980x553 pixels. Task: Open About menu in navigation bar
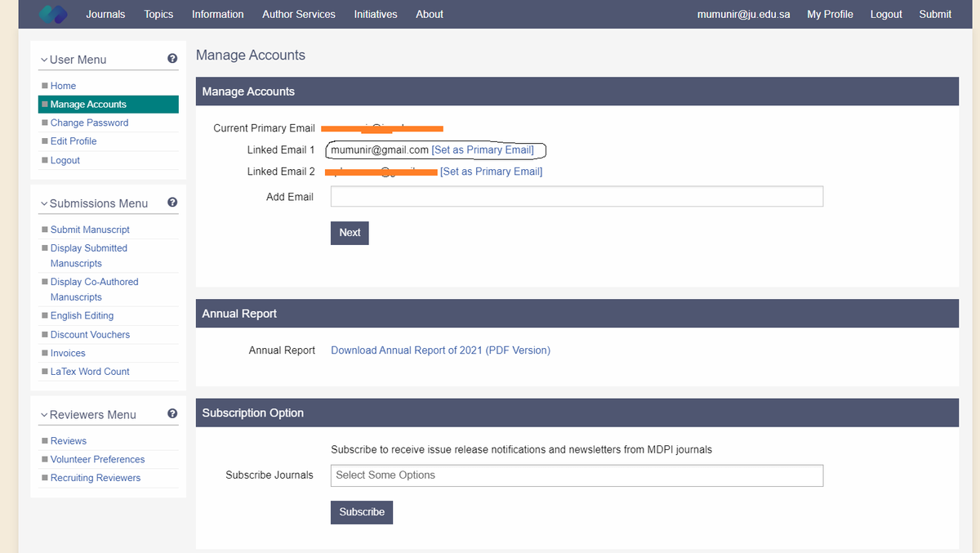click(x=430, y=14)
